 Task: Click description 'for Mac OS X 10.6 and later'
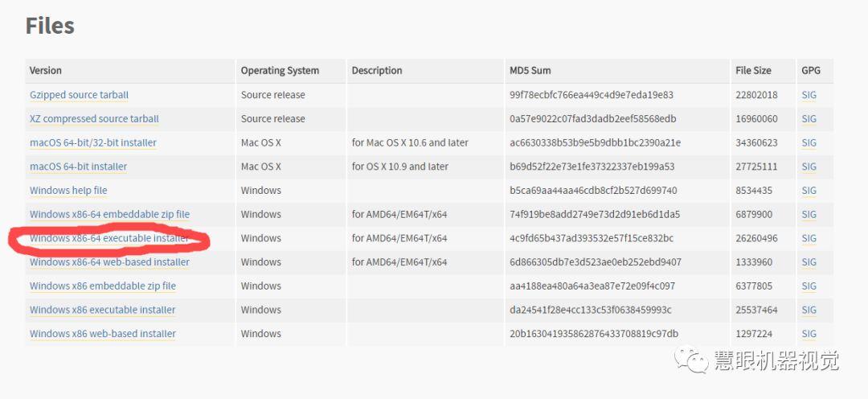pos(410,142)
